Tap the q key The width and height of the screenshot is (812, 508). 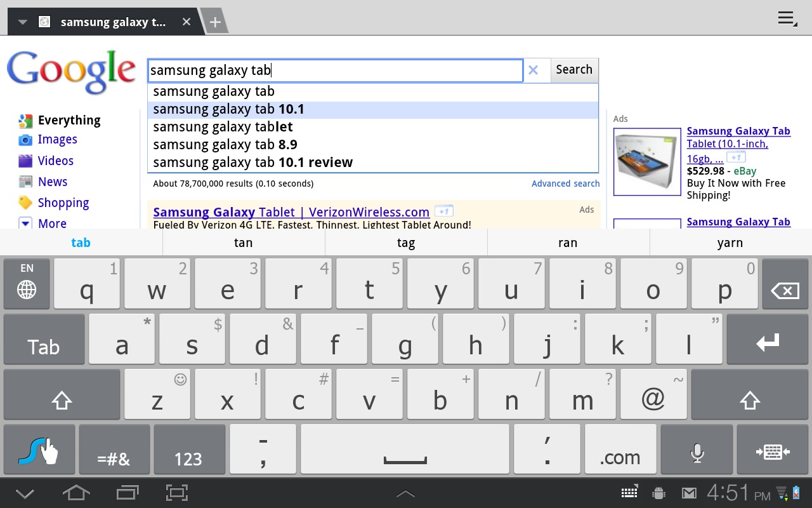click(x=87, y=283)
